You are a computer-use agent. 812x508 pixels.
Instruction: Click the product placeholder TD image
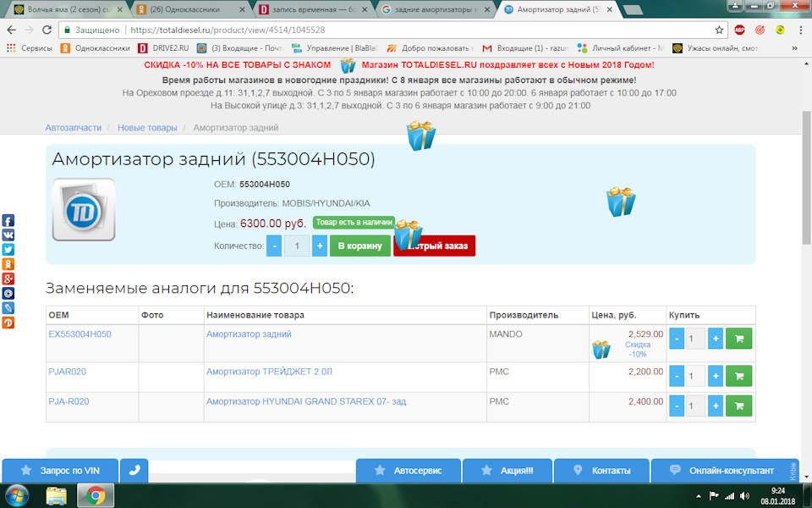[x=84, y=209]
